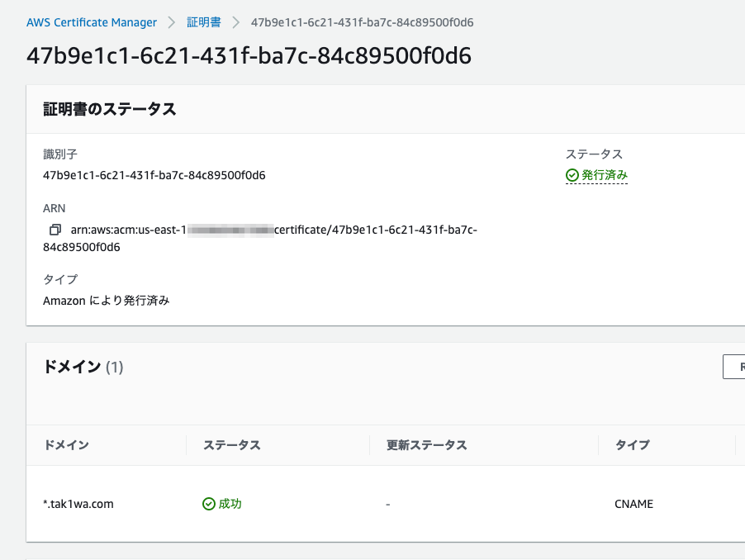Click the first breadcrumb chevron separator
745x560 pixels.
172,22
